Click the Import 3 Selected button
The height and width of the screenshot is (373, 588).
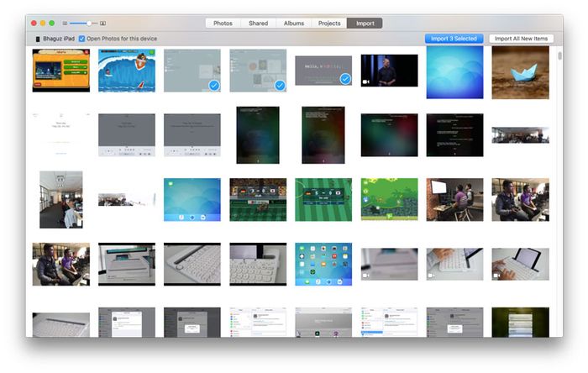coord(454,39)
